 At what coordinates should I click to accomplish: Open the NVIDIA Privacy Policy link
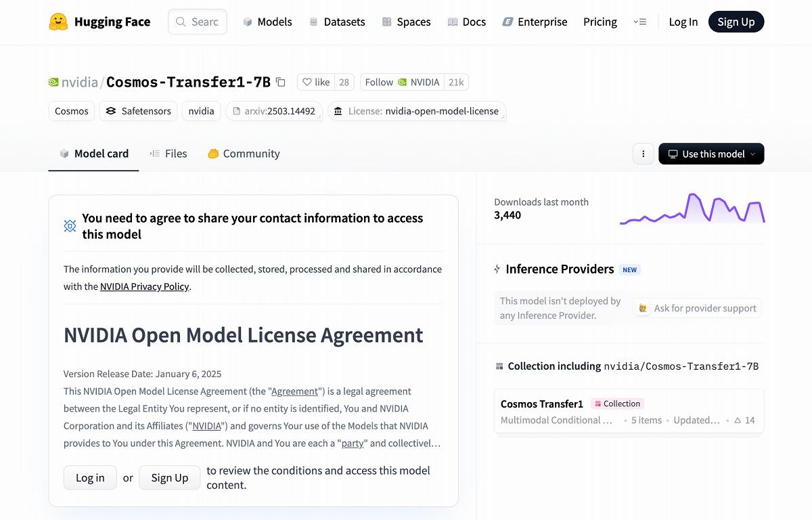145,286
